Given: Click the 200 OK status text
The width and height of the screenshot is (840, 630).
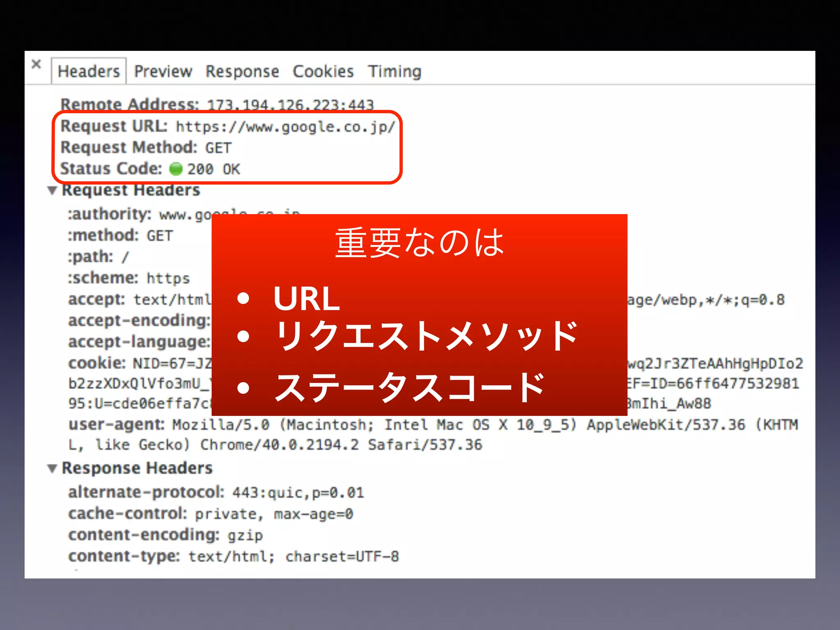Looking at the screenshot, I should (214, 169).
